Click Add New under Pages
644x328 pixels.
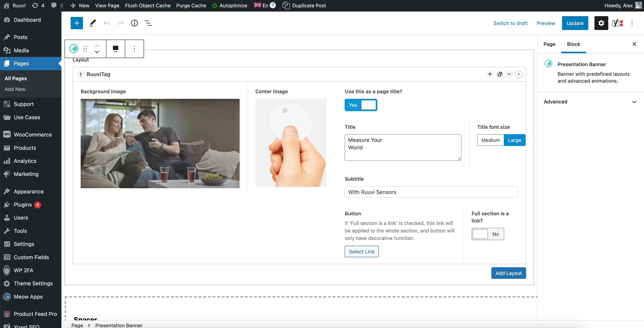pyautogui.click(x=15, y=89)
